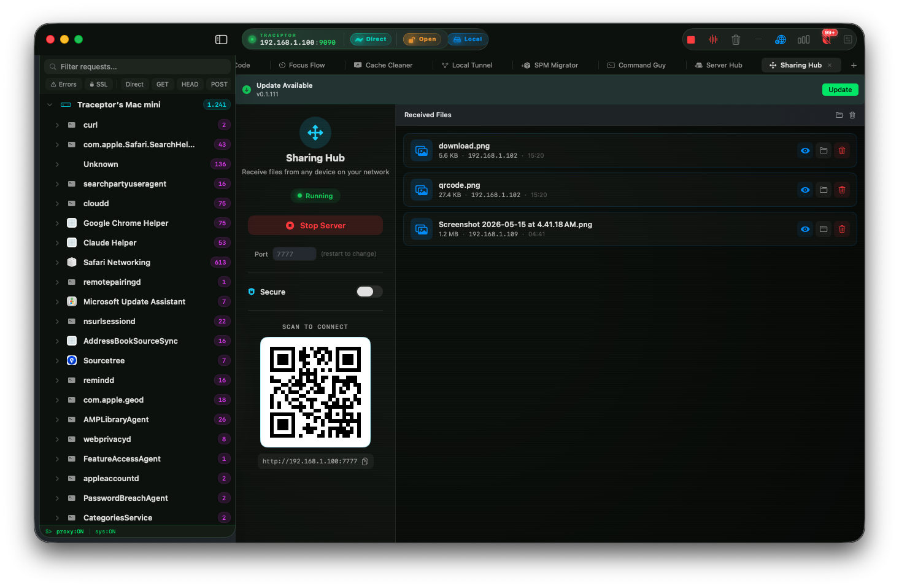Click the QR code image
The image size is (899, 588).
click(x=315, y=392)
